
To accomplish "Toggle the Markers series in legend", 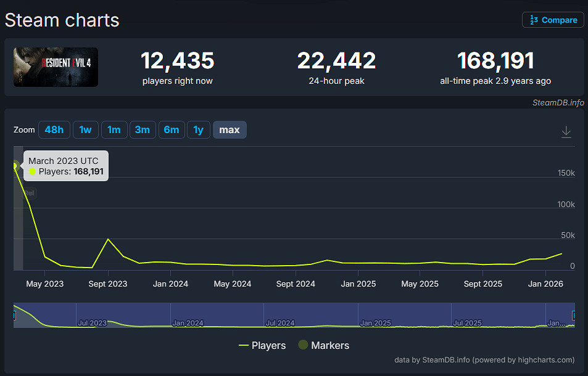I will click(x=323, y=345).
